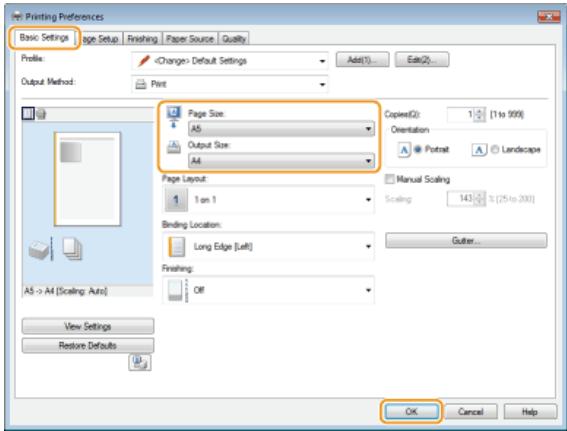Image resolution: width=567 pixels, height=431 pixels.
Task: Click the printer icon in preview pane
Action: pyautogui.click(x=39, y=250)
